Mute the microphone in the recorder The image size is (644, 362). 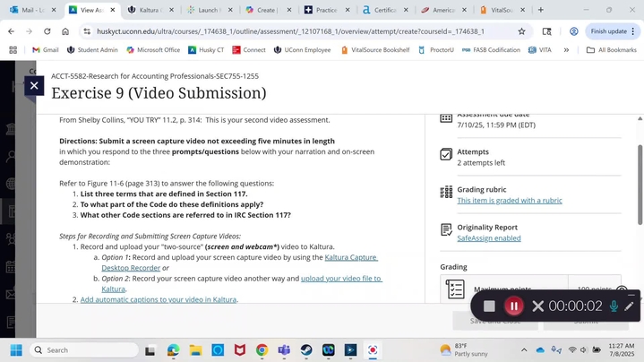614,306
